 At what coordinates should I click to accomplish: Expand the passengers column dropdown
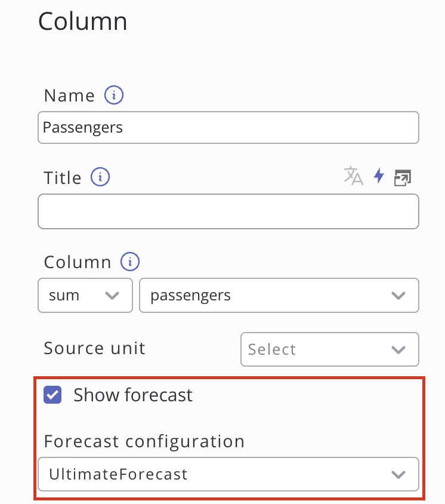[x=279, y=295]
